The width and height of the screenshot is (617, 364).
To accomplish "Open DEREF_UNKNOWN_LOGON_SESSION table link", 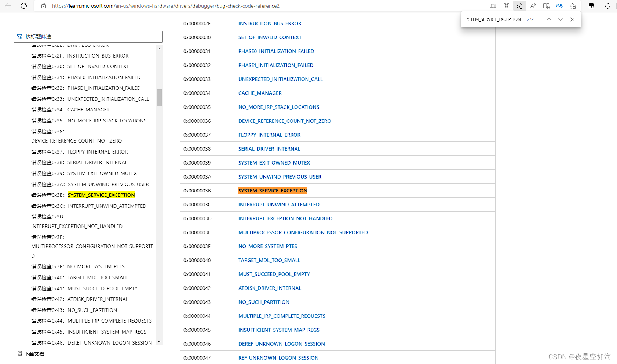I will point(282,344).
